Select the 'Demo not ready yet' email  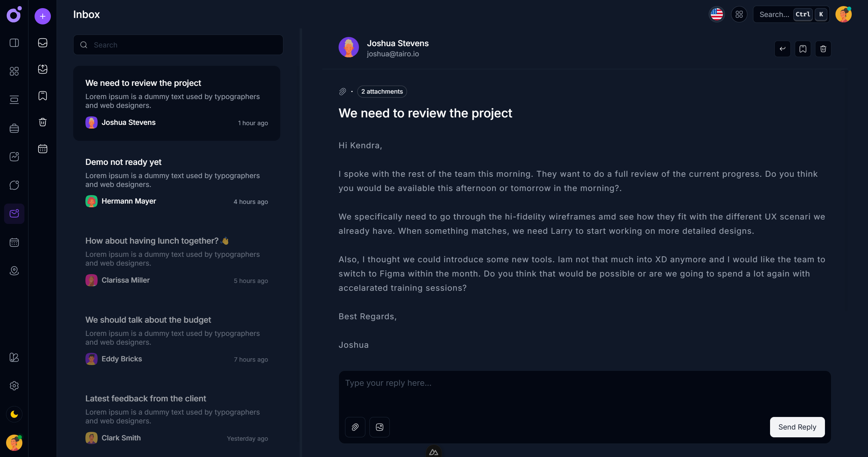point(177,182)
